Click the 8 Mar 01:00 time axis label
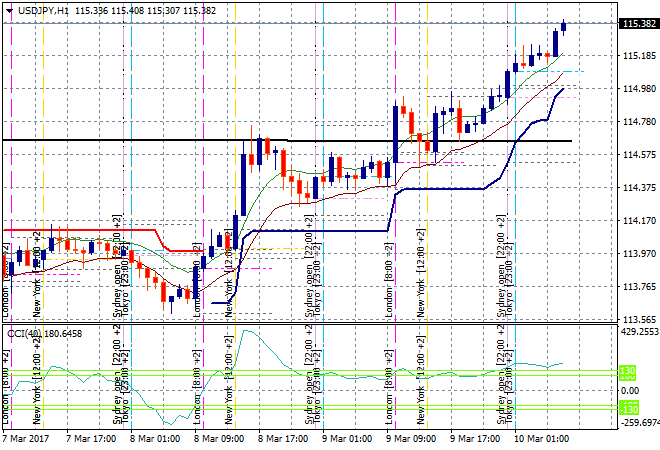Screen dimensions: 660x450 153,438
